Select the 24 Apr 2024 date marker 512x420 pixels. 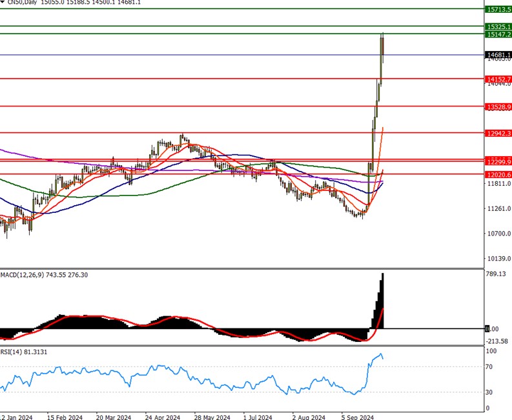click(163, 417)
